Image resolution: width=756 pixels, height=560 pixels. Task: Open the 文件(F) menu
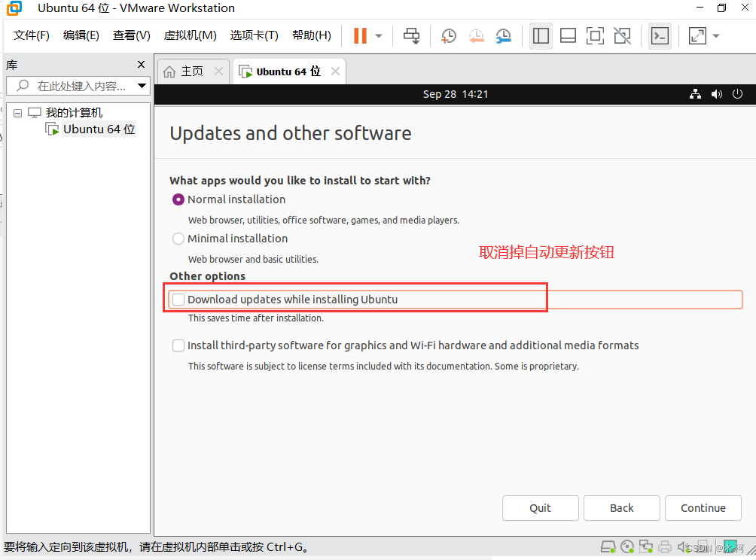click(x=32, y=35)
